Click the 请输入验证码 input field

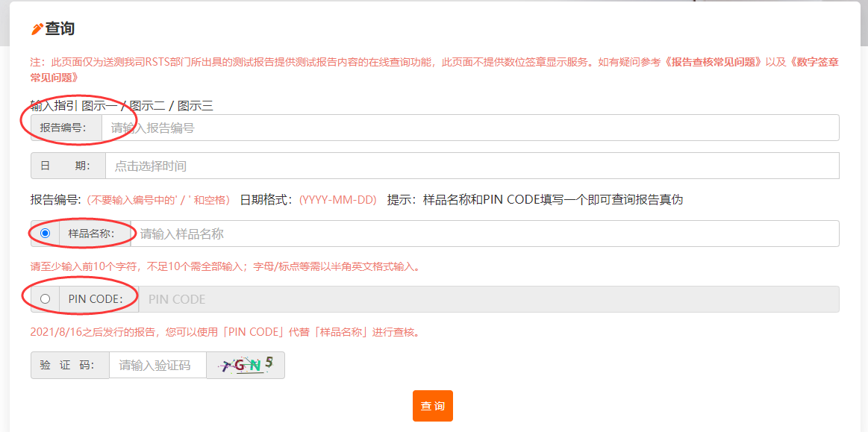157,365
